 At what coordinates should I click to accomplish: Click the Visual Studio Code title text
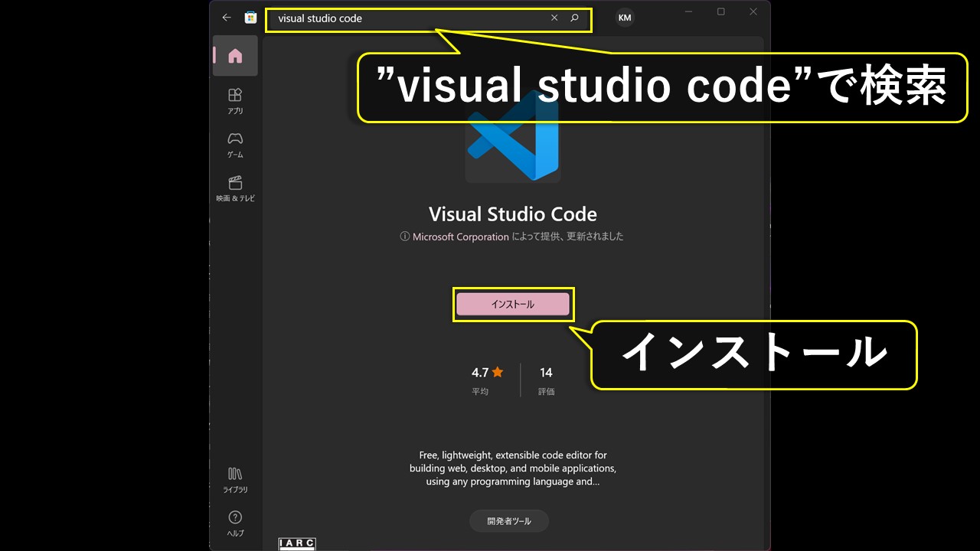(513, 214)
